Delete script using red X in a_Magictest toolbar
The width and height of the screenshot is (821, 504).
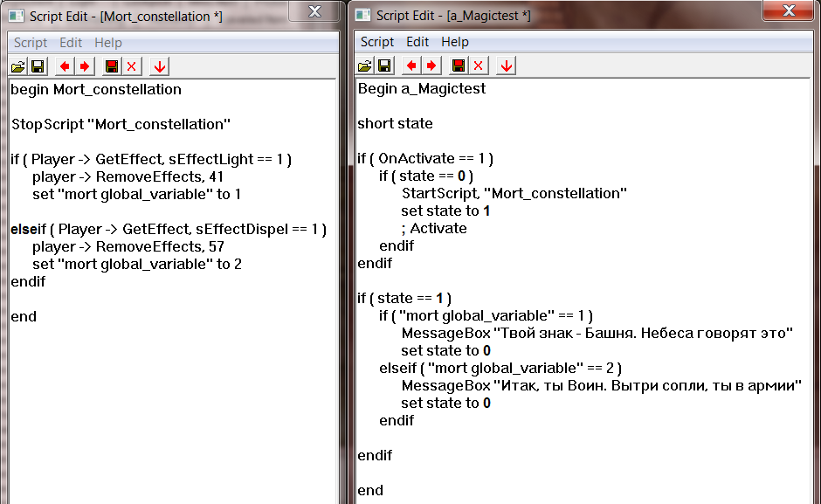coord(478,66)
